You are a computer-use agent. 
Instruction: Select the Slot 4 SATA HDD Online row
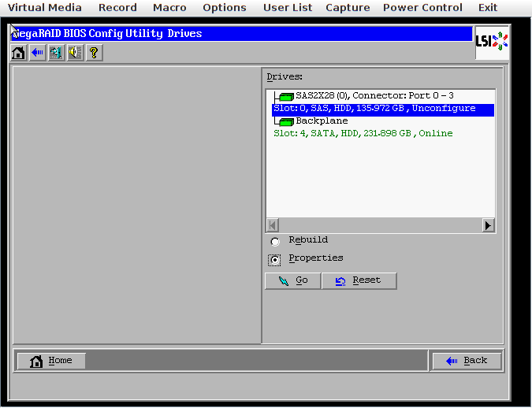click(363, 133)
